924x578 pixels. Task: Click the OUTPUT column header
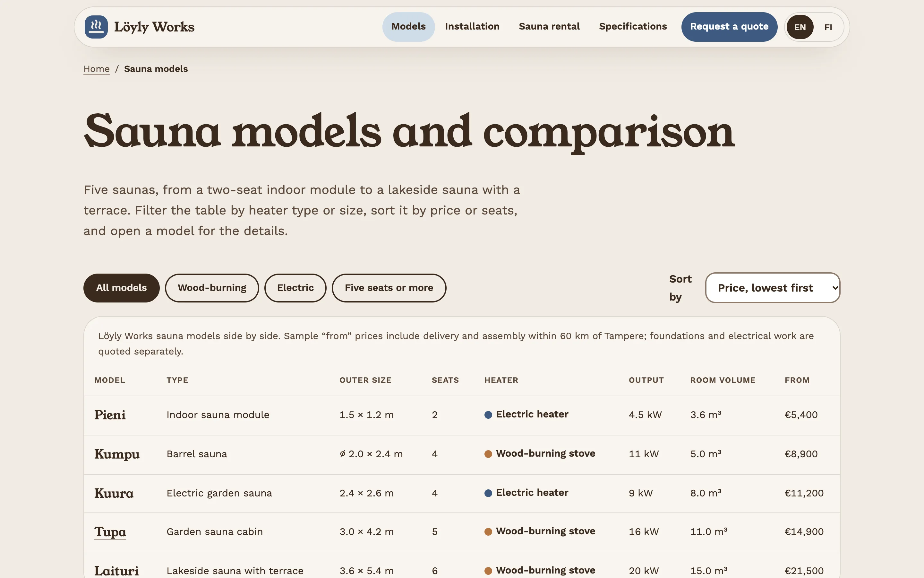pos(646,380)
